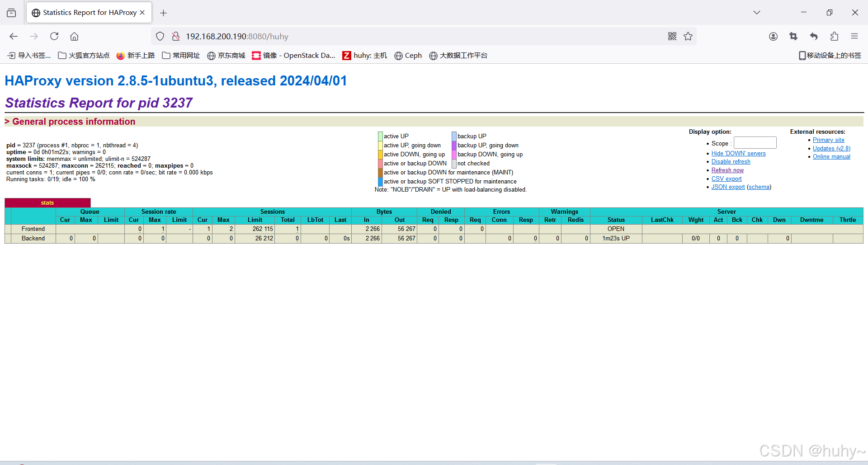Click the Backend 0/0 weight cell
The width and height of the screenshot is (868, 465).
(696, 238)
